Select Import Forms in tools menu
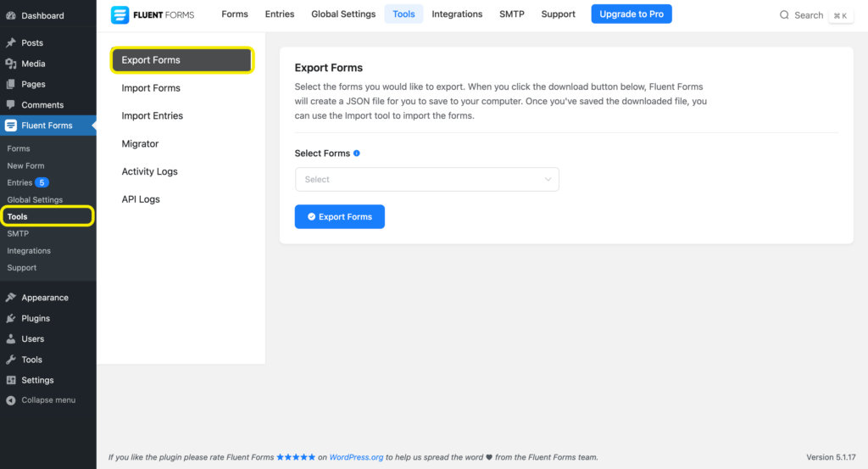 click(151, 88)
